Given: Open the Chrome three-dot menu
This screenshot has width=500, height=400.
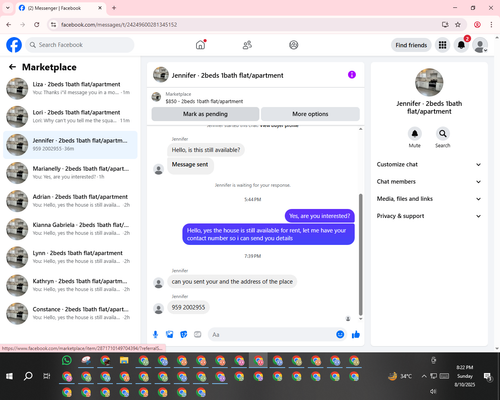Looking at the screenshot, I should [491, 24].
